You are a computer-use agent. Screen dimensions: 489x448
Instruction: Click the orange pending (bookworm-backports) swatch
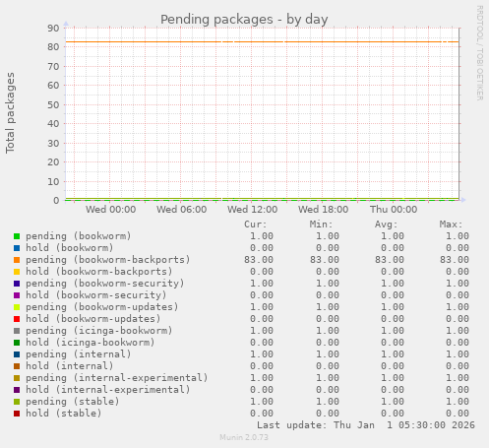click(17, 260)
